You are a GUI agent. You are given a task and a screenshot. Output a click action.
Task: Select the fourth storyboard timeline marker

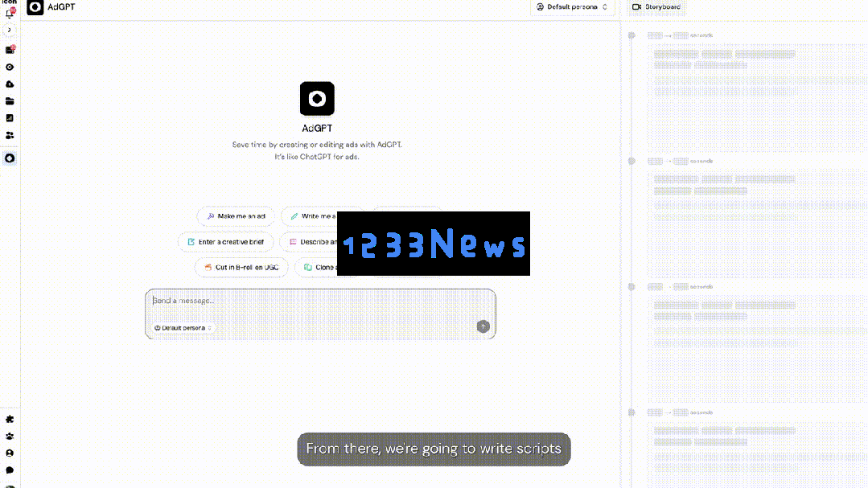click(631, 412)
